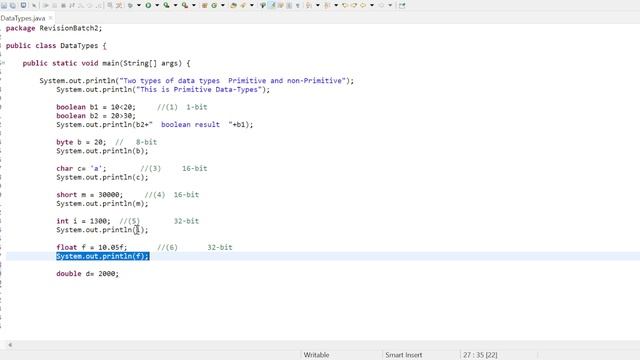640x360 pixels.
Task: Click the Save All toolbar icon
Action: 13,5
